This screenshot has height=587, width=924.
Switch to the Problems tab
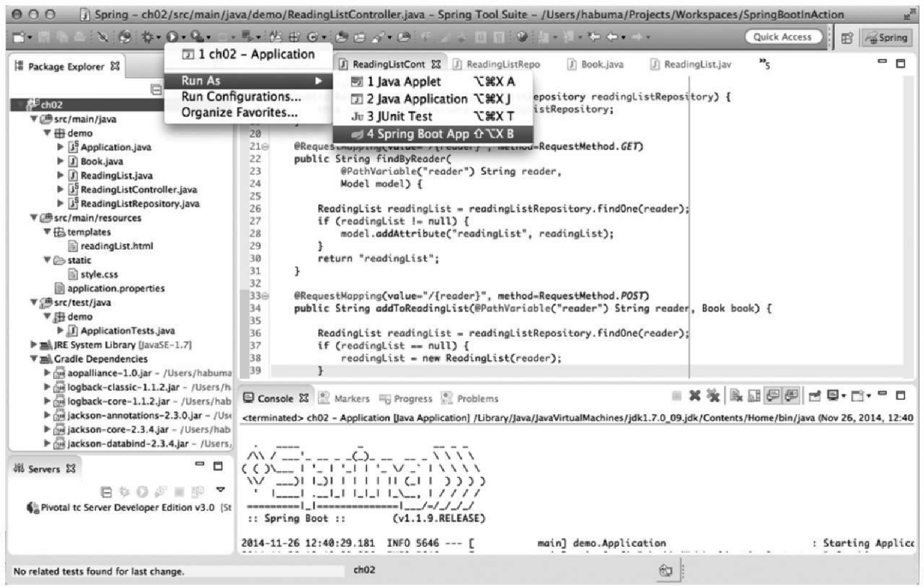470,398
